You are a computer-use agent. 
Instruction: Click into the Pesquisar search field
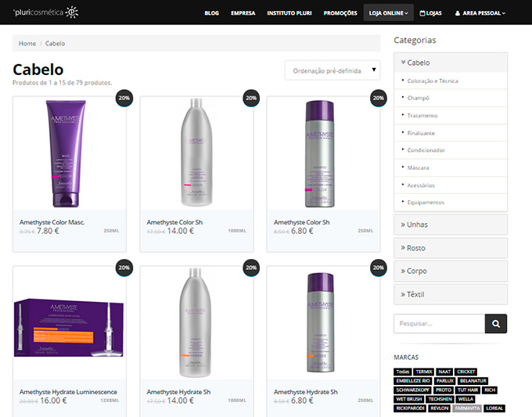point(440,324)
